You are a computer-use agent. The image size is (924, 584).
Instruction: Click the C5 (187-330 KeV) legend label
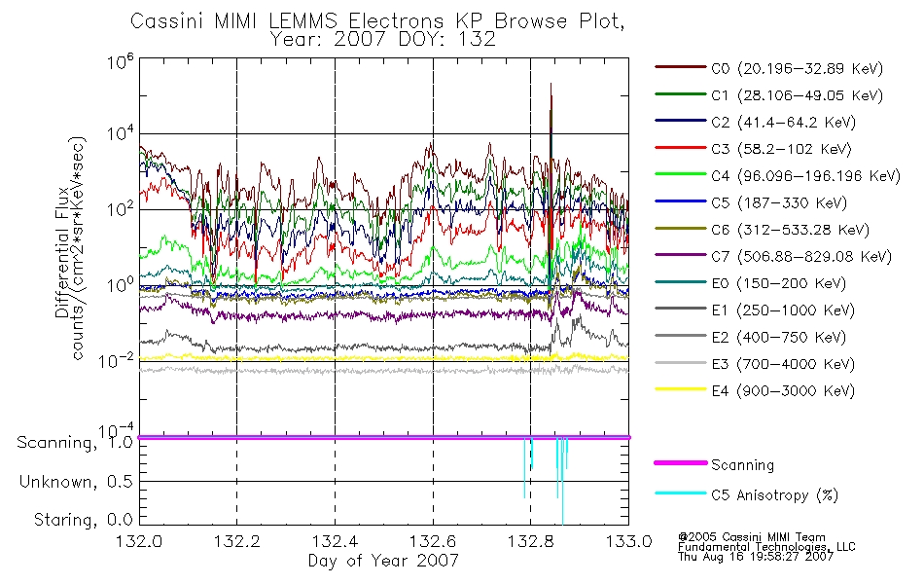click(779, 202)
